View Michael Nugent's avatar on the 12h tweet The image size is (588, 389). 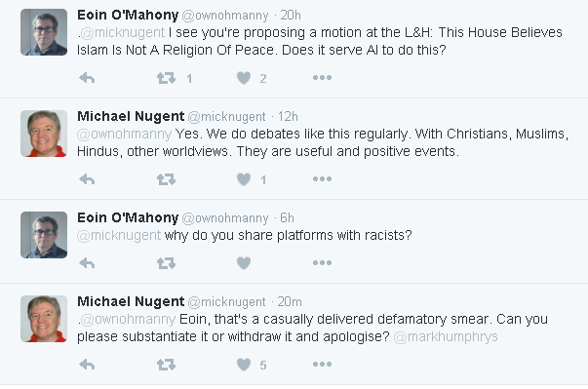[44, 134]
